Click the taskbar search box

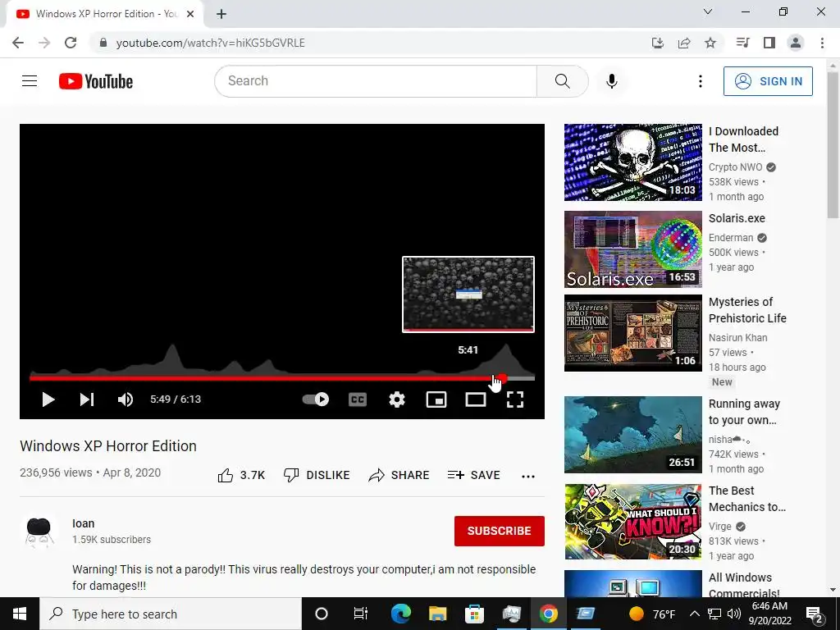click(171, 614)
